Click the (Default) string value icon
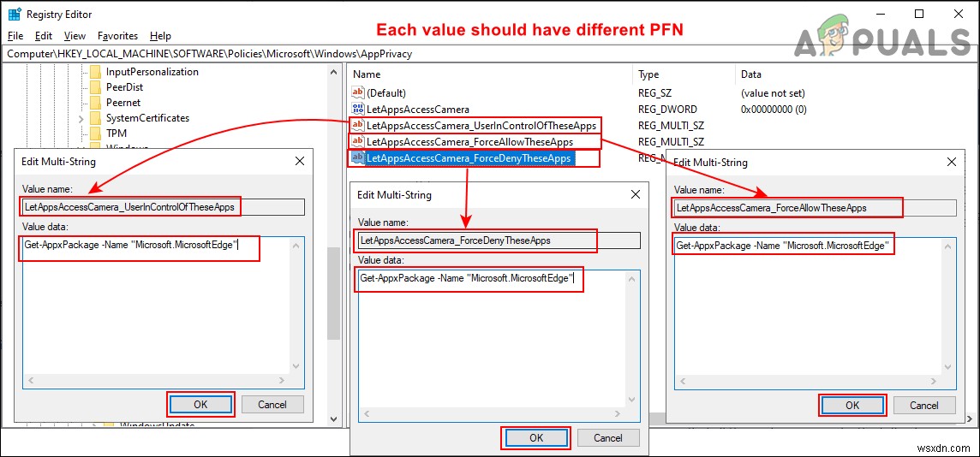Image resolution: width=980 pixels, height=457 pixels. (x=357, y=92)
